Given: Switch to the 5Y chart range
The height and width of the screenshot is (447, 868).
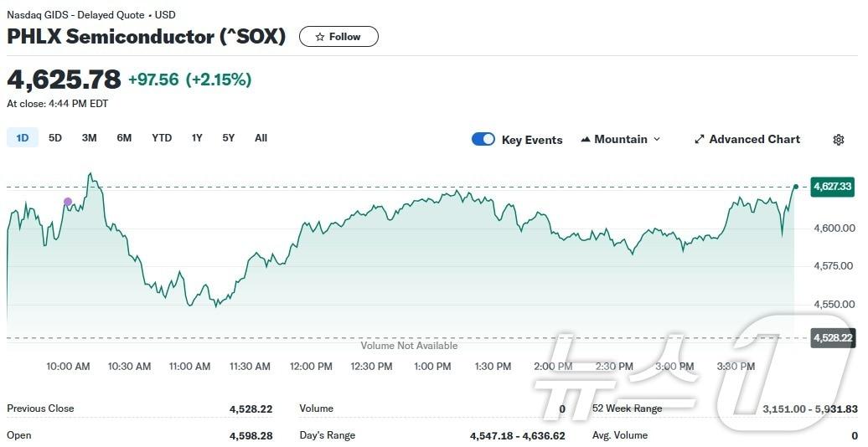Looking at the screenshot, I should pos(229,138).
